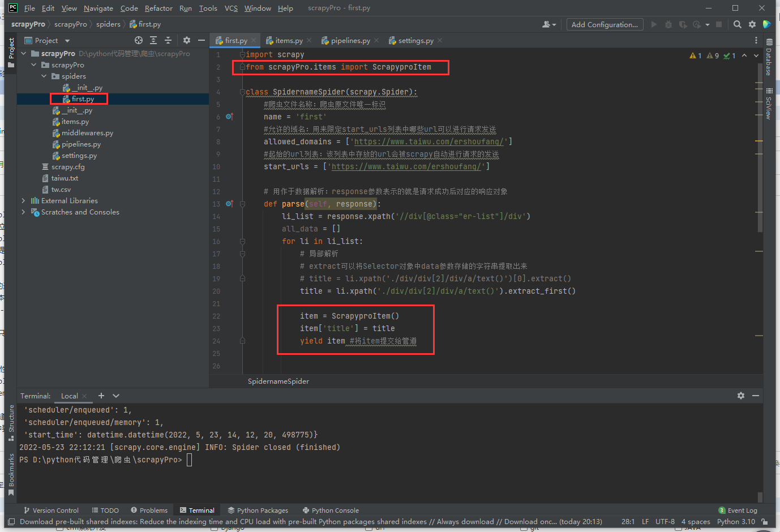Viewport: 780px width, 532px height.
Task: Click the Debug bug icon
Action: [668, 24]
